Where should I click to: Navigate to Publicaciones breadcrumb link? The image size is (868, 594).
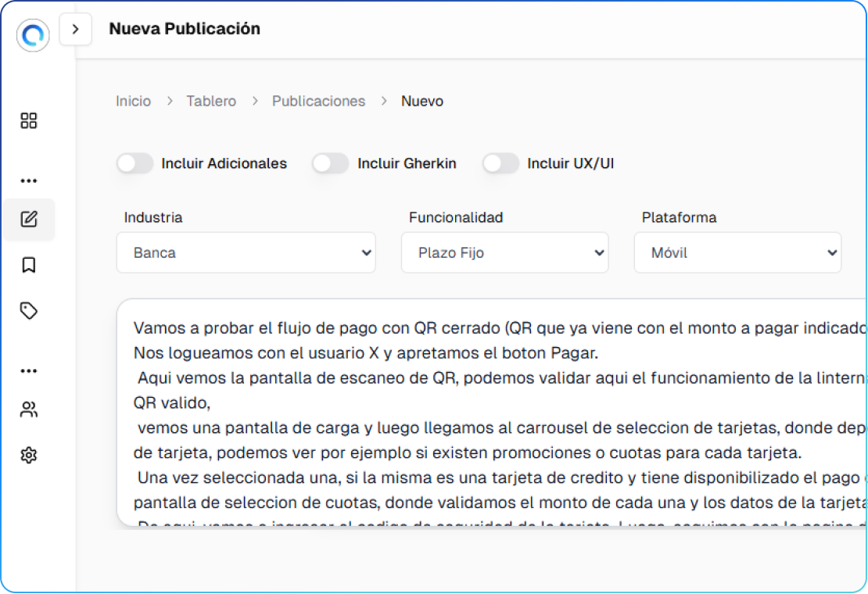coord(318,101)
